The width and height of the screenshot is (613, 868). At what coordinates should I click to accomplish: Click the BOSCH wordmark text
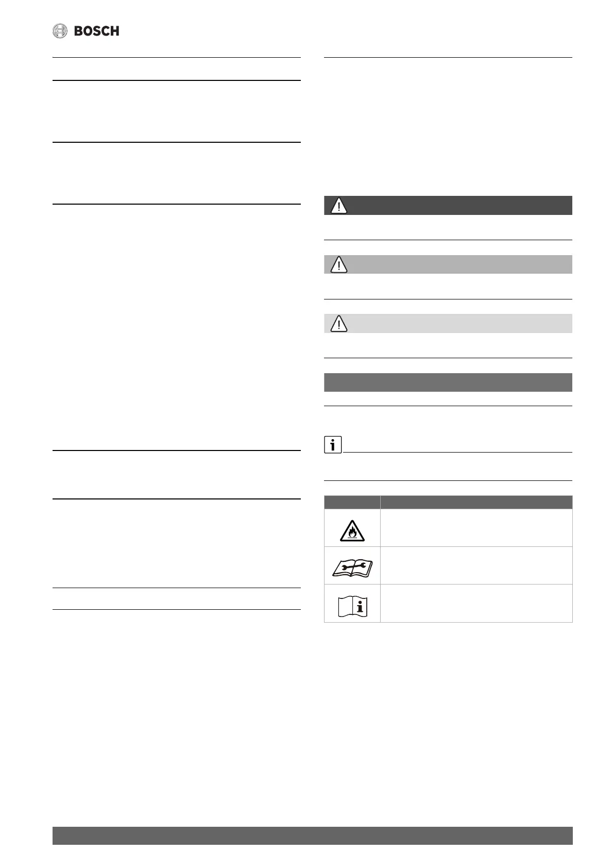click(97, 31)
